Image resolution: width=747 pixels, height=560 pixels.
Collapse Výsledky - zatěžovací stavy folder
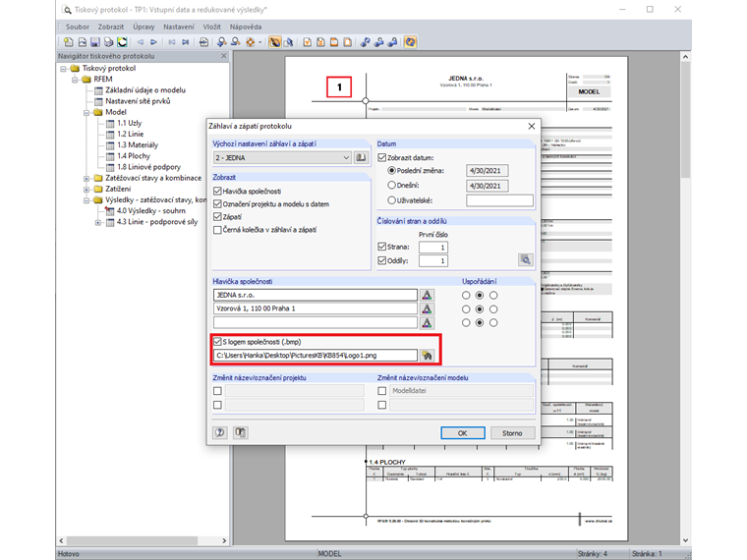86,200
